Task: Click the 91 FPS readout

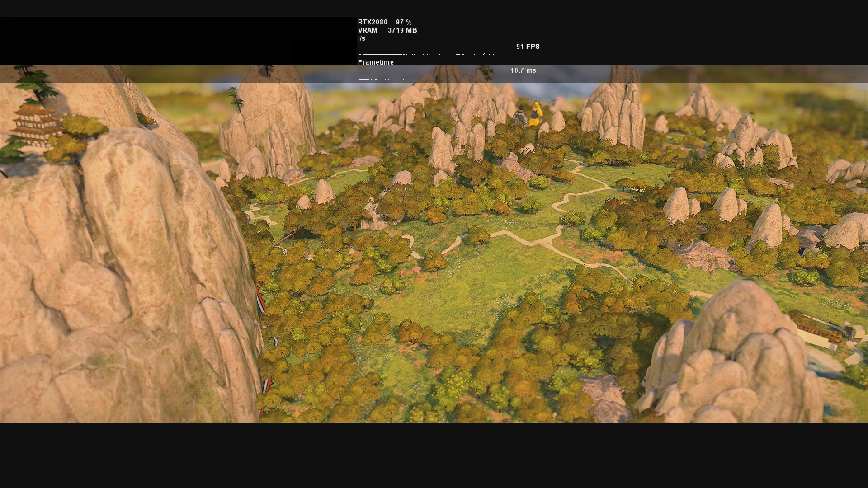Action: [x=528, y=47]
